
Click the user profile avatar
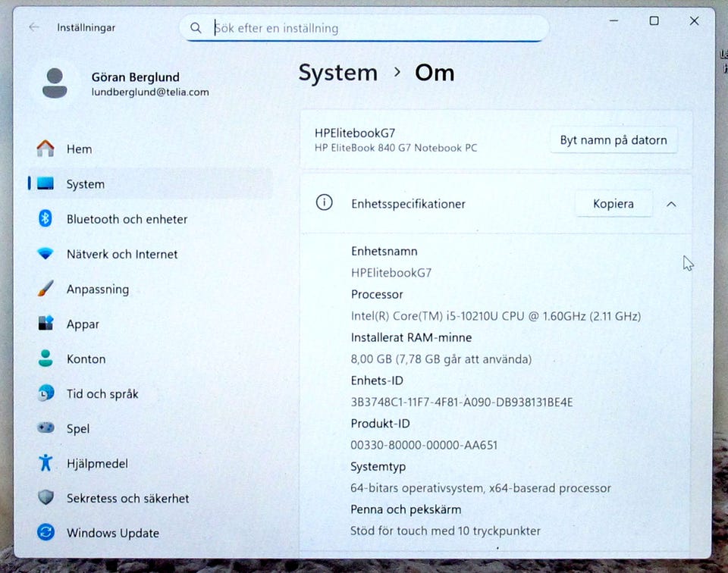(55, 83)
